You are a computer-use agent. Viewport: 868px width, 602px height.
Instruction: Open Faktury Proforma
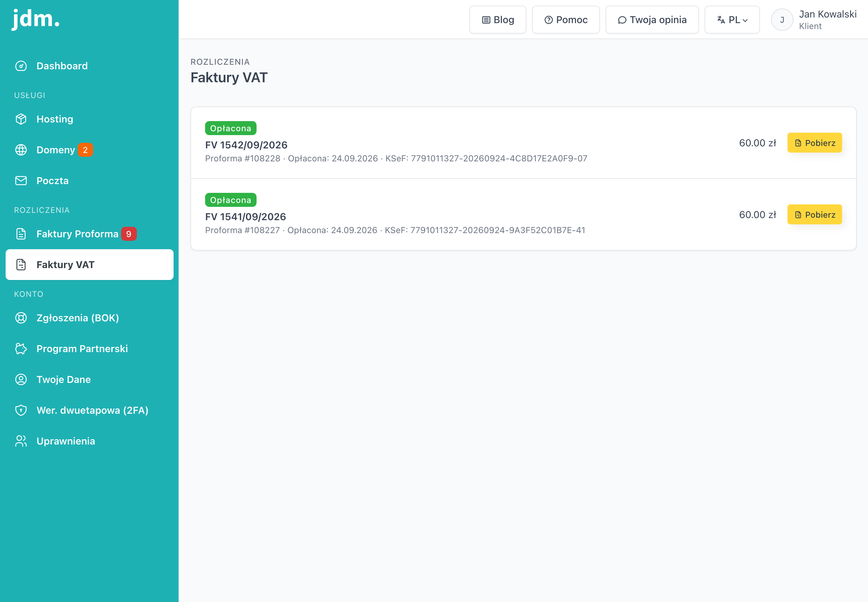pos(89,234)
